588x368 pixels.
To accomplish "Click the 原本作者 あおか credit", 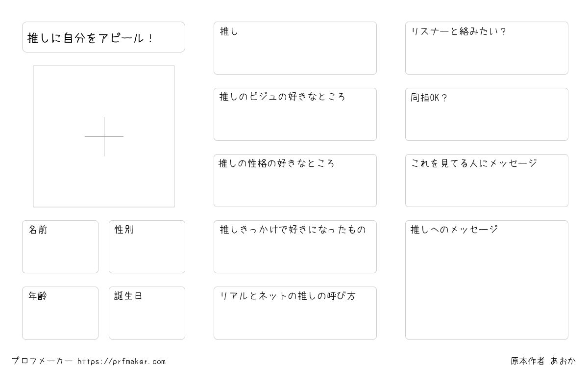I will [543, 361].
